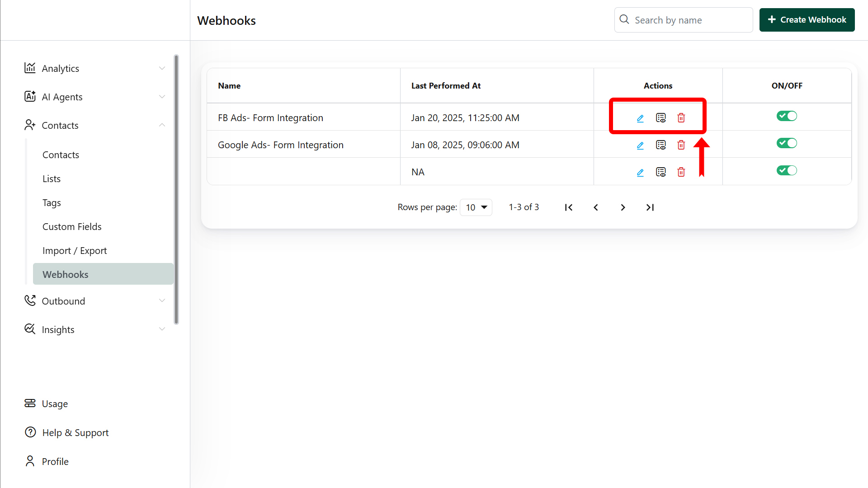This screenshot has height=488, width=868.
Task: Go to previous page of webhooks
Action: 596,207
